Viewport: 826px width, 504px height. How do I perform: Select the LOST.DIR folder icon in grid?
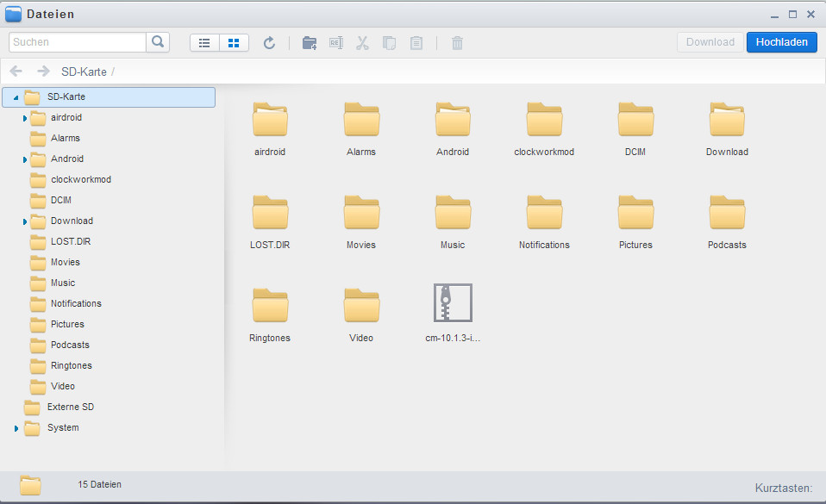[x=270, y=212]
